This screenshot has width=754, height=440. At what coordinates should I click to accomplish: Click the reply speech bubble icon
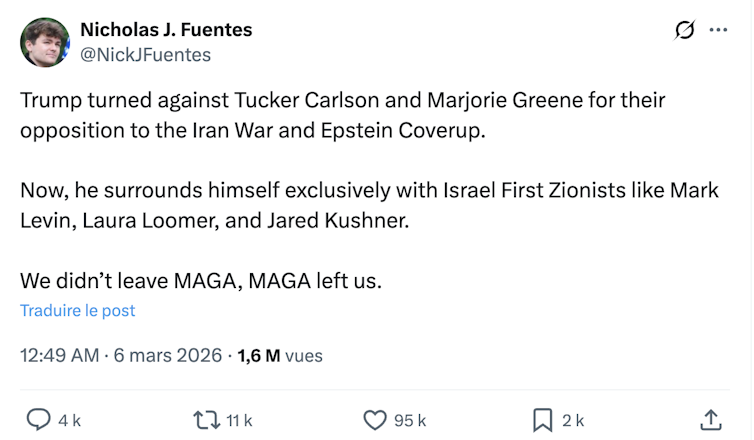(39, 420)
